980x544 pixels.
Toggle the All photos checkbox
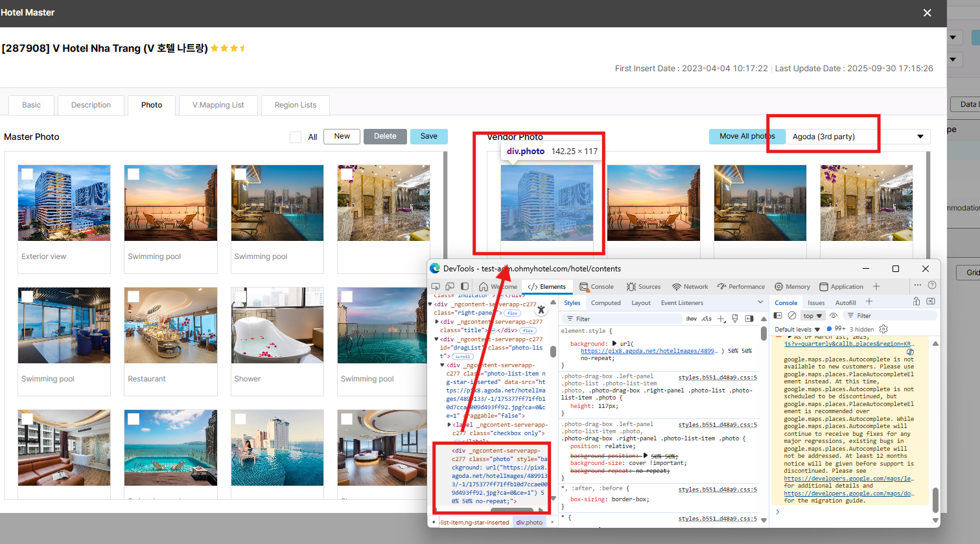[296, 137]
